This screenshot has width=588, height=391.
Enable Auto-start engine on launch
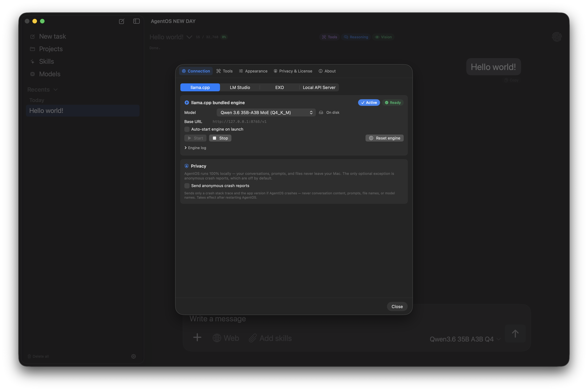[187, 129]
